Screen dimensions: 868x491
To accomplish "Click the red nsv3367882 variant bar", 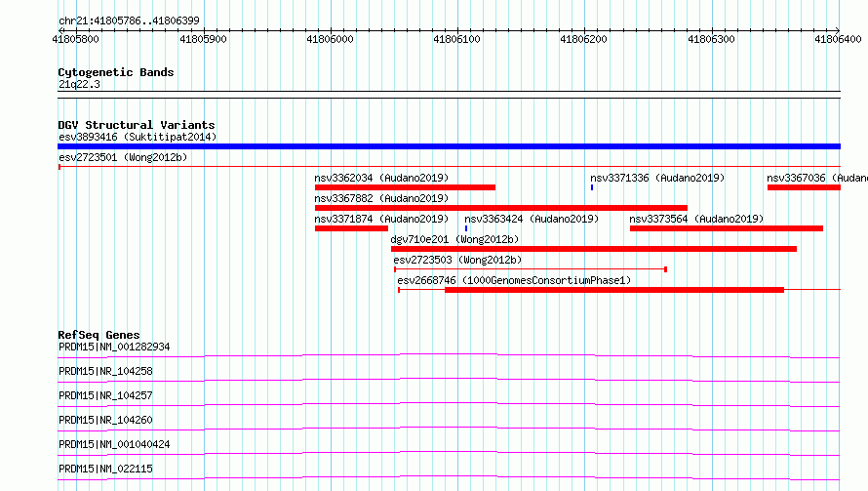I will pyautogui.click(x=501, y=208).
